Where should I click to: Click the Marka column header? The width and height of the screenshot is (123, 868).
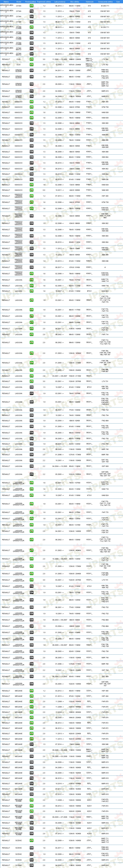tap(6, 2)
